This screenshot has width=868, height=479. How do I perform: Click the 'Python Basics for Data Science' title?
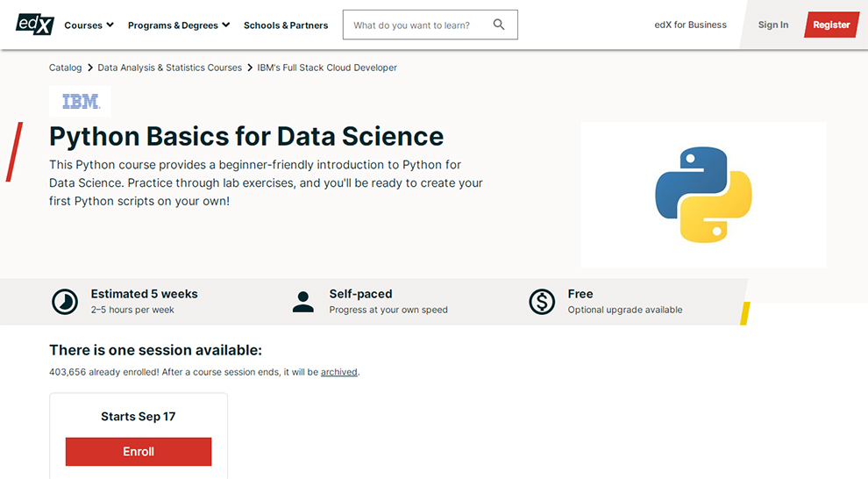tap(246, 136)
